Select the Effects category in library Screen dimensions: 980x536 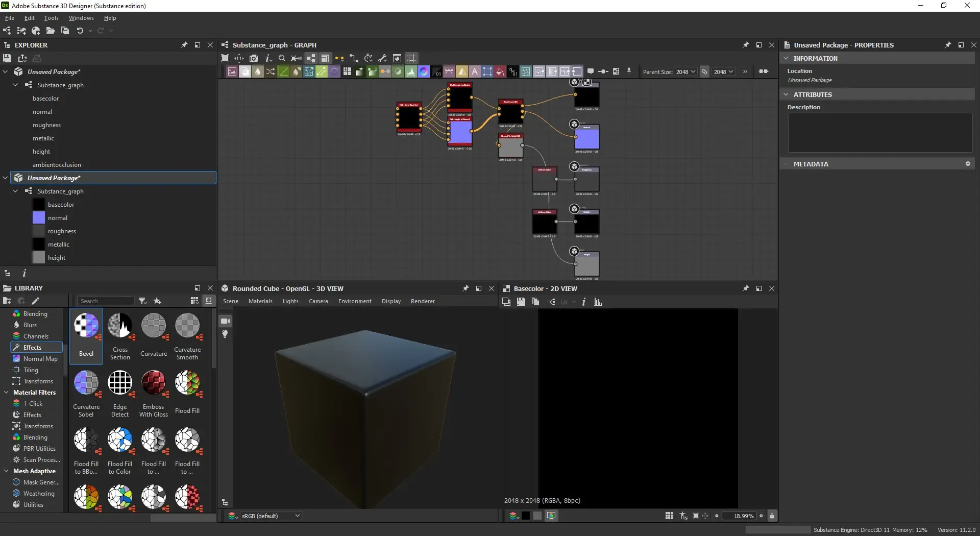point(32,348)
